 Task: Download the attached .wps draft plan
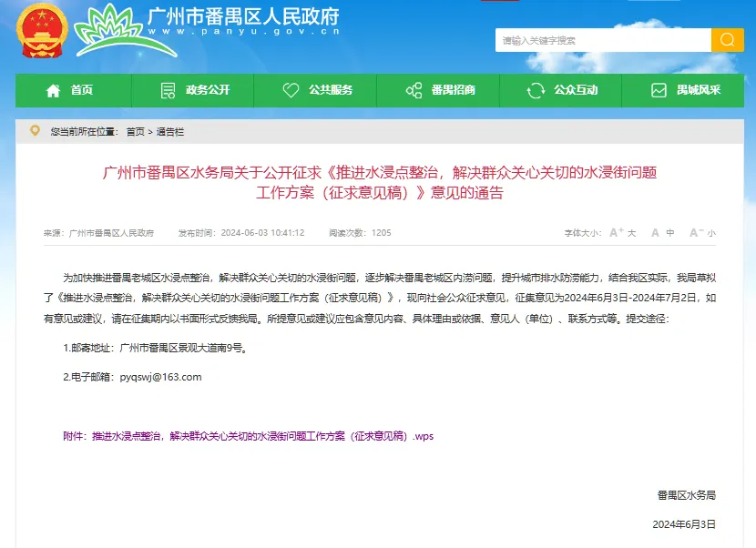[x=262, y=436]
